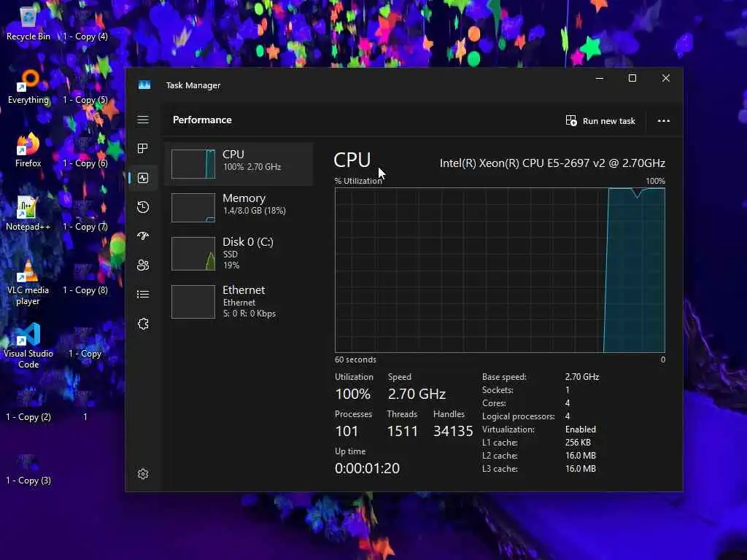This screenshot has height=560, width=747.
Task: Click the processor name text Intel Xeon E5-2697
Action: (552, 163)
